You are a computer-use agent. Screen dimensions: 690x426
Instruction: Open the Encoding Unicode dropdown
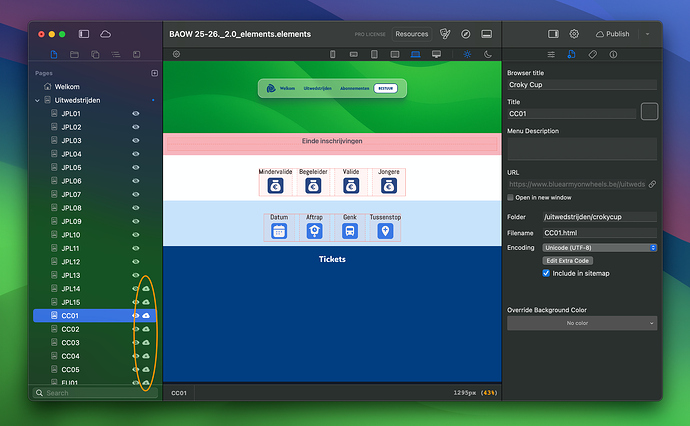click(599, 248)
